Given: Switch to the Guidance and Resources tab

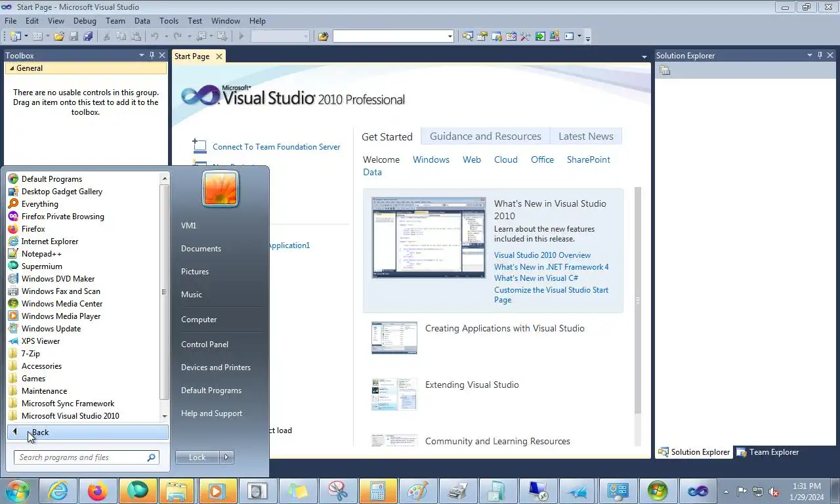Looking at the screenshot, I should click(486, 136).
